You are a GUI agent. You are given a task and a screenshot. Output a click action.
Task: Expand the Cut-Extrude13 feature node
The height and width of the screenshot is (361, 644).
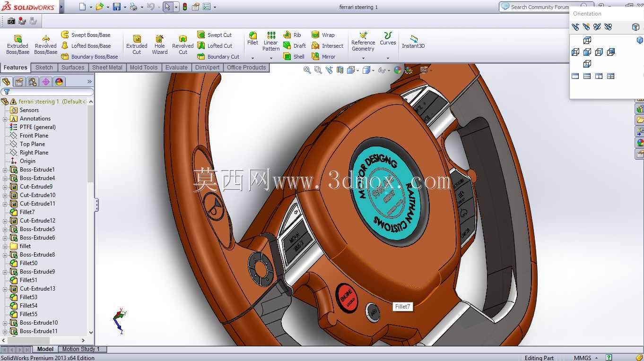(x=5, y=289)
